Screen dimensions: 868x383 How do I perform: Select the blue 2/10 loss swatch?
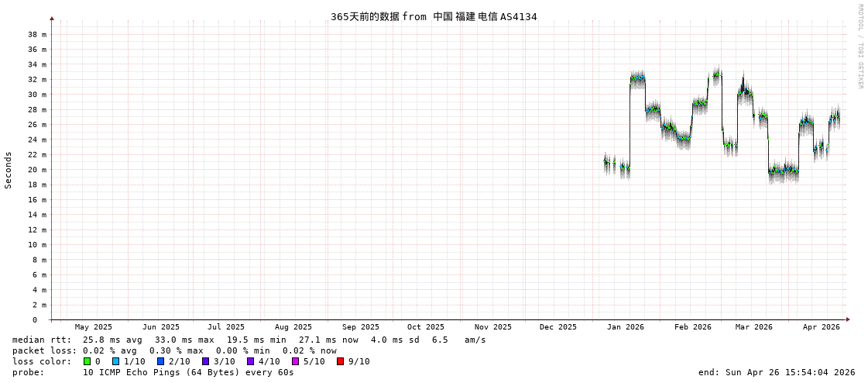[x=160, y=361]
